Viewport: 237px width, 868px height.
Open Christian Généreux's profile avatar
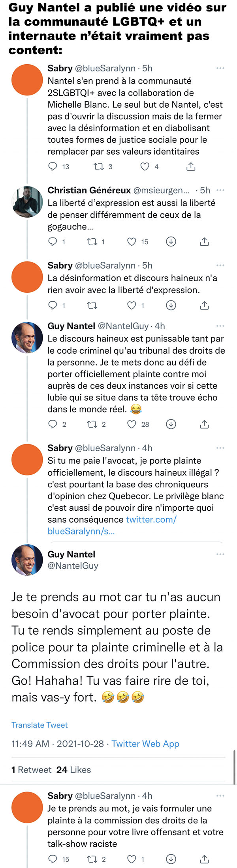tap(27, 202)
